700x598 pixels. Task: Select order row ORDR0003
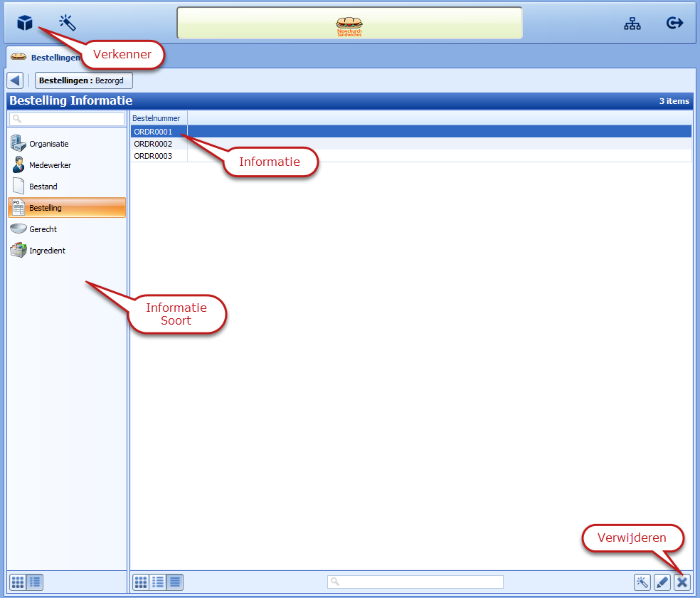411,156
